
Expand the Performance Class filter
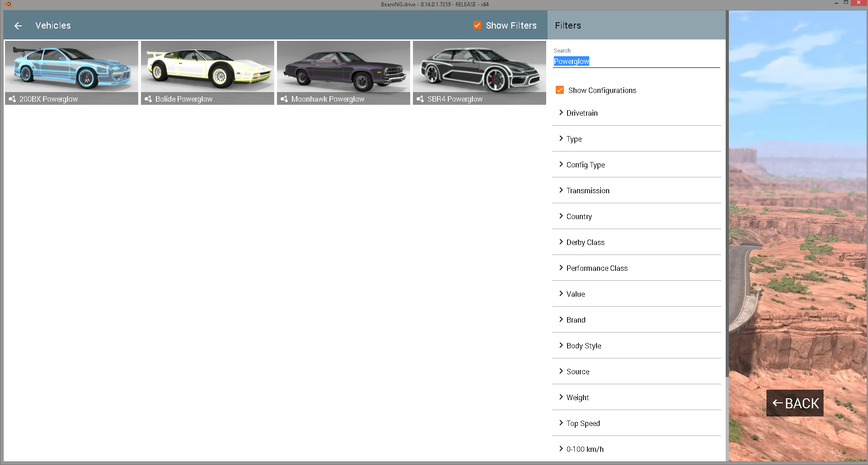[x=636, y=268]
